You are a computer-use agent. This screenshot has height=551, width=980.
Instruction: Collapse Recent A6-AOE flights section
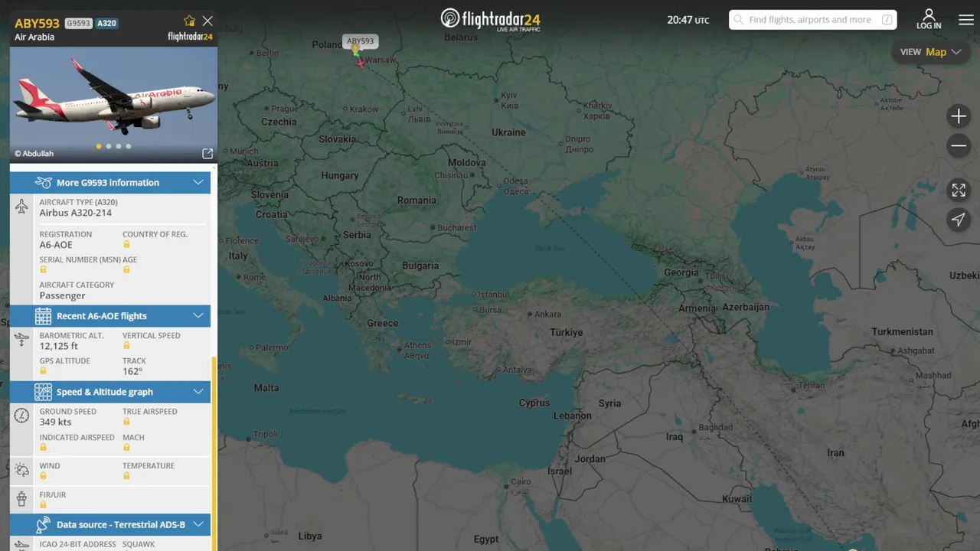pos(198,315)
